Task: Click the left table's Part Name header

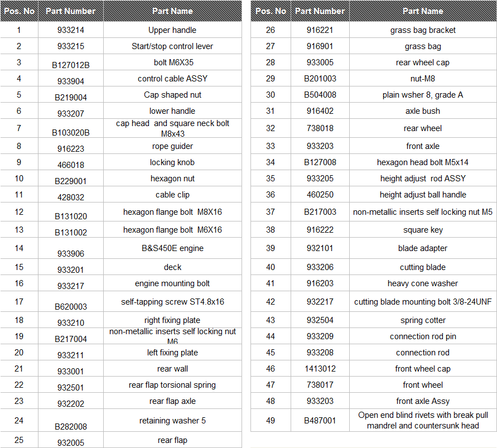Action: (172, 11)
